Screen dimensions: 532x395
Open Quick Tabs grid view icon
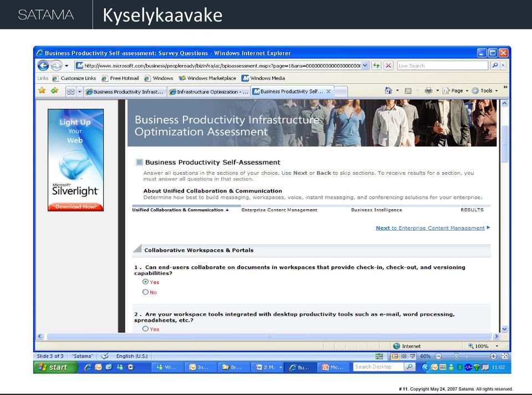70,92
